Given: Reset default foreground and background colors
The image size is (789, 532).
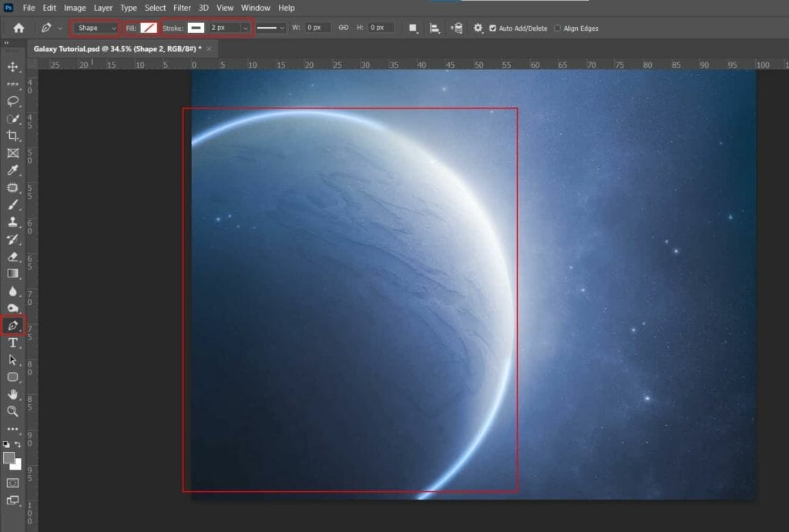Looking at the screenshot, I should coord(6,444).
